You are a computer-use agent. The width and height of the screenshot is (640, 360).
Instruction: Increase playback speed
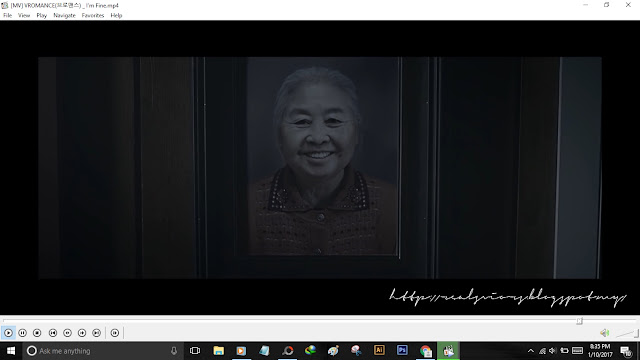(82, 333)
